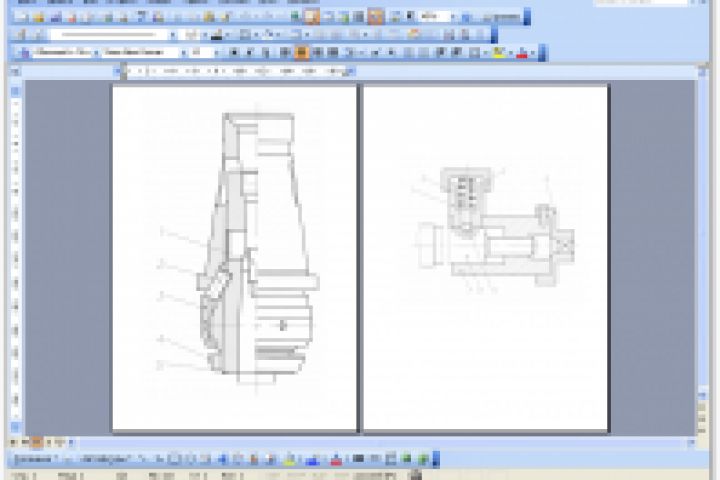
Task: Expand the Standard toolbar options handle
Action: click(x=527, y=17)
